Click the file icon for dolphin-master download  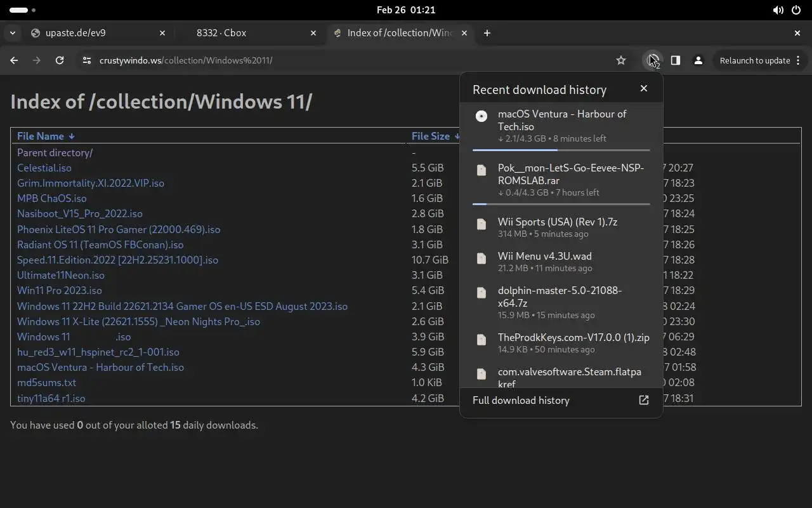pyautogui.click(x=481, y=292)
